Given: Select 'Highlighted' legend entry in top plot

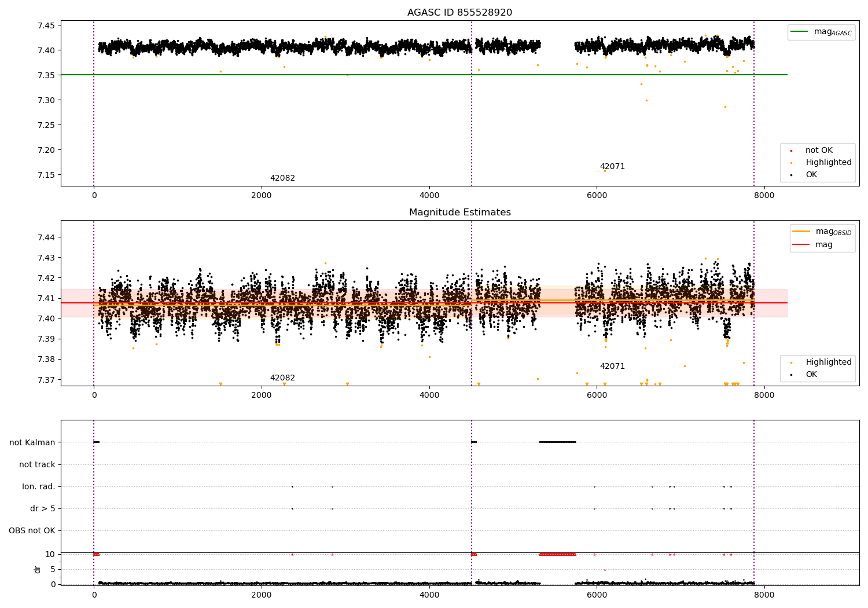Looking at the screenshot, I should coord(828,163).
